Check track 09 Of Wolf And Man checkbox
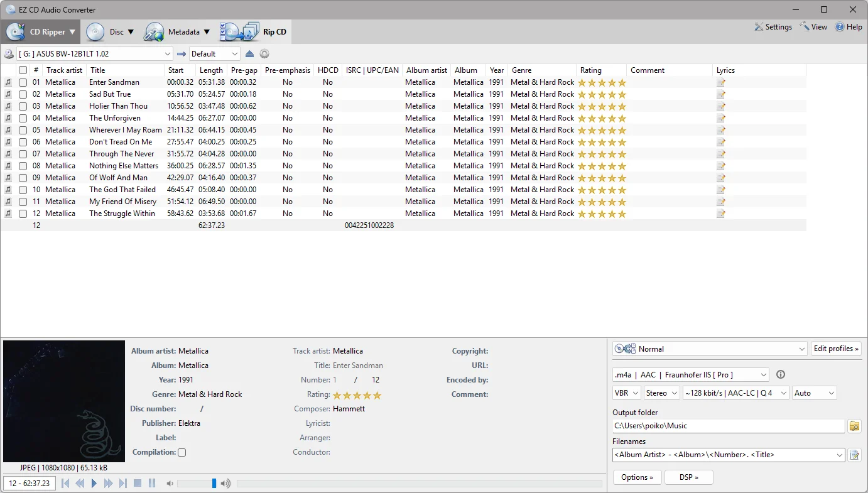 click(23, 178)
